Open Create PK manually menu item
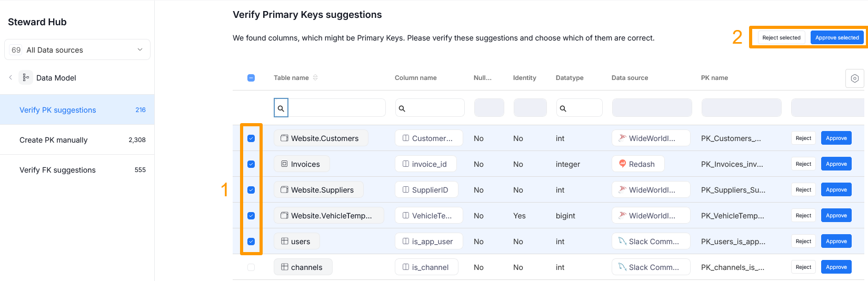Viewport: 868px width, 281px height. point(54,140)
